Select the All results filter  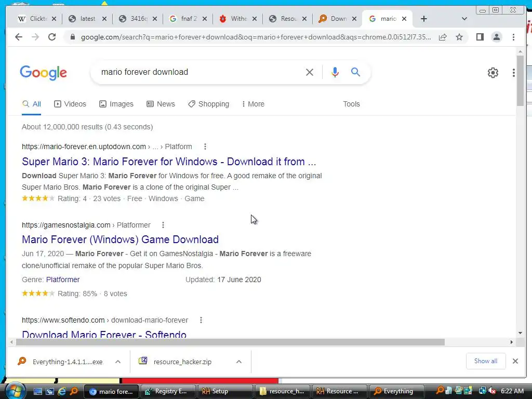(x=32, y=104)
